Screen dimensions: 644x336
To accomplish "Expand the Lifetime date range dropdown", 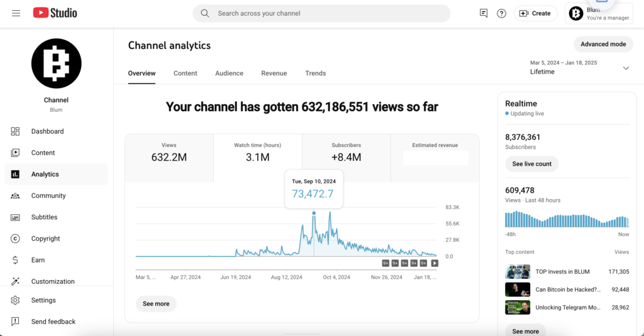I will pos(625,68).
